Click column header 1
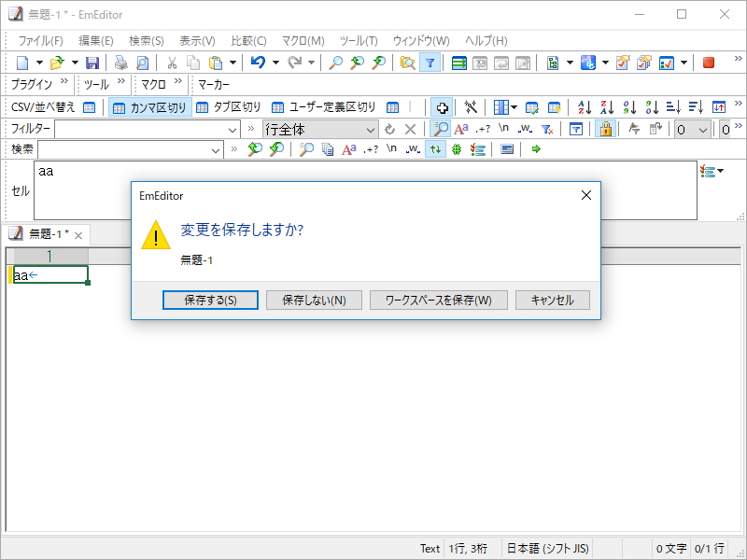This screenshot has width=747, height=560. [x=50, y=257]
